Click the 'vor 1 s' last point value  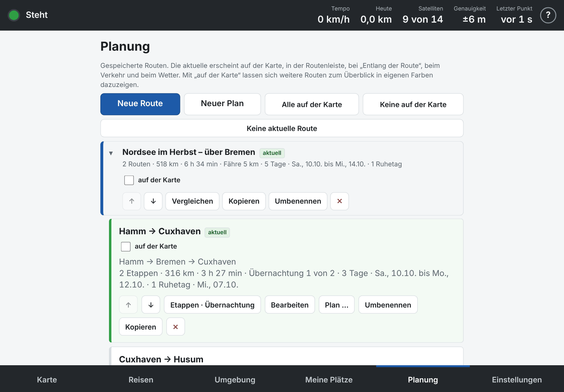tap(517, 19)
